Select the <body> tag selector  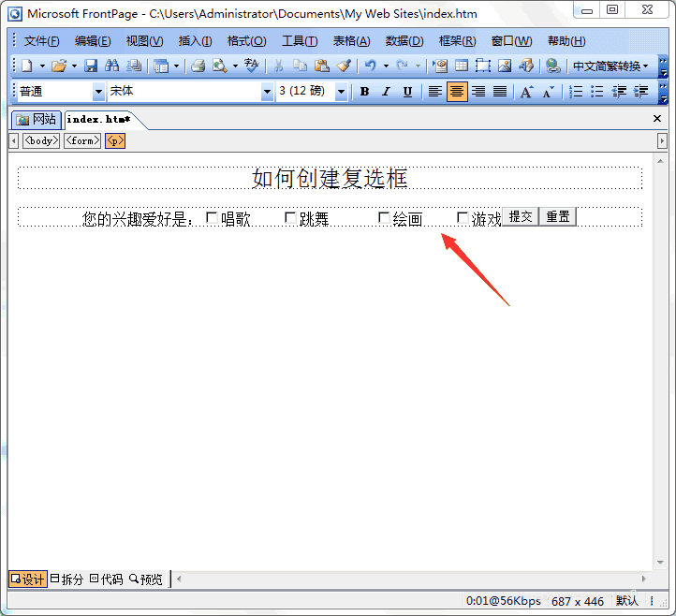41,141
